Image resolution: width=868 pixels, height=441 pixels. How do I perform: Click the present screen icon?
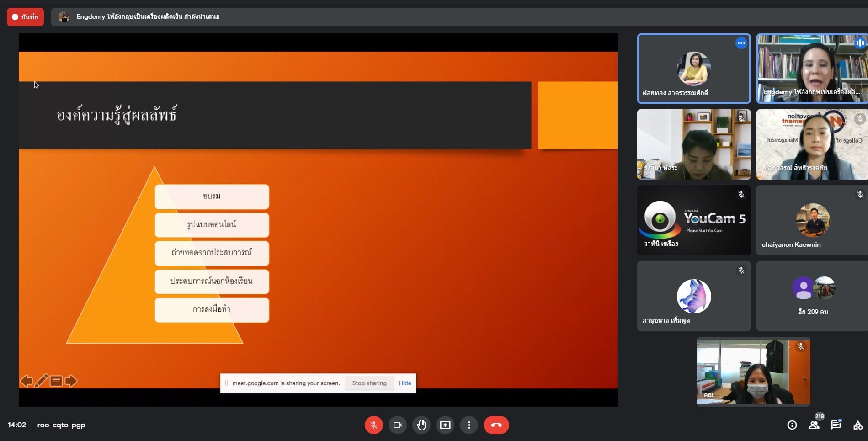pos(445,425)
